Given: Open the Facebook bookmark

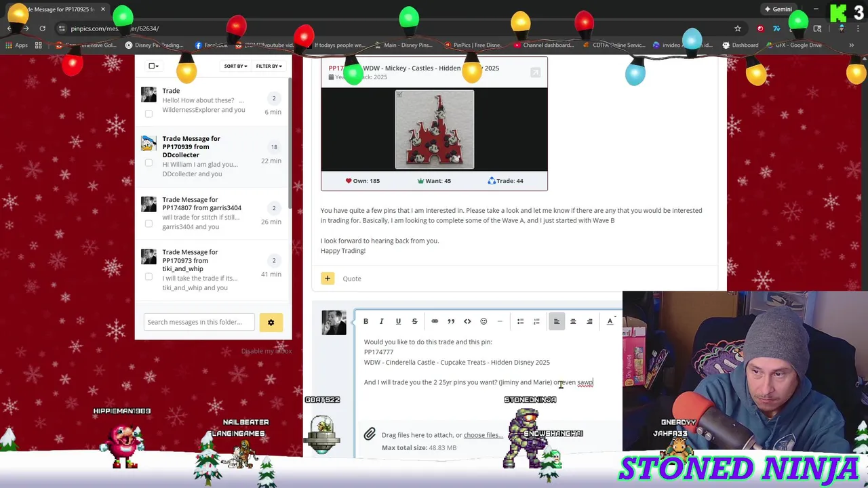Looking at the screenshot, I should (x=211, y=45).
